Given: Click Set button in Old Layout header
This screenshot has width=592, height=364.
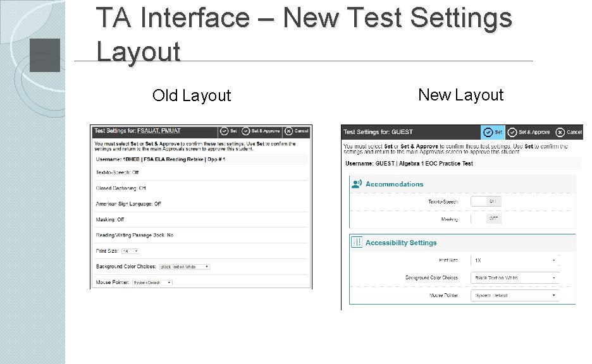Looking at the screenshot, I should [228, 131].
